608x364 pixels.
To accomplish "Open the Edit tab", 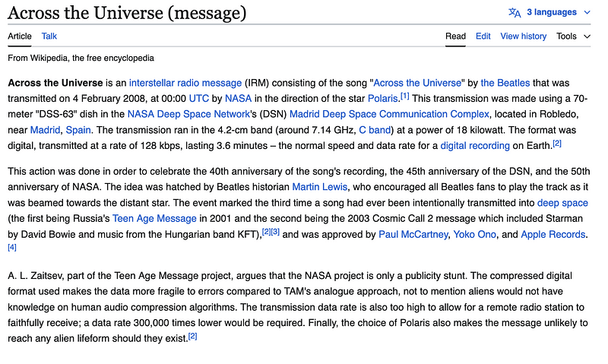I will (x=483, y=36).
